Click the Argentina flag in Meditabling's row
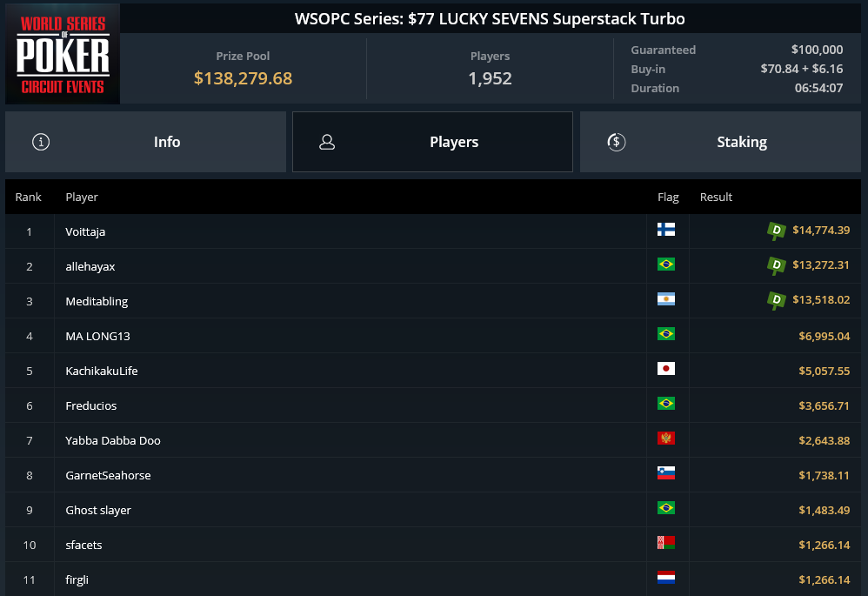Image resolution: width=868 pixels, height=596 pixels. (x=666, y=299)
